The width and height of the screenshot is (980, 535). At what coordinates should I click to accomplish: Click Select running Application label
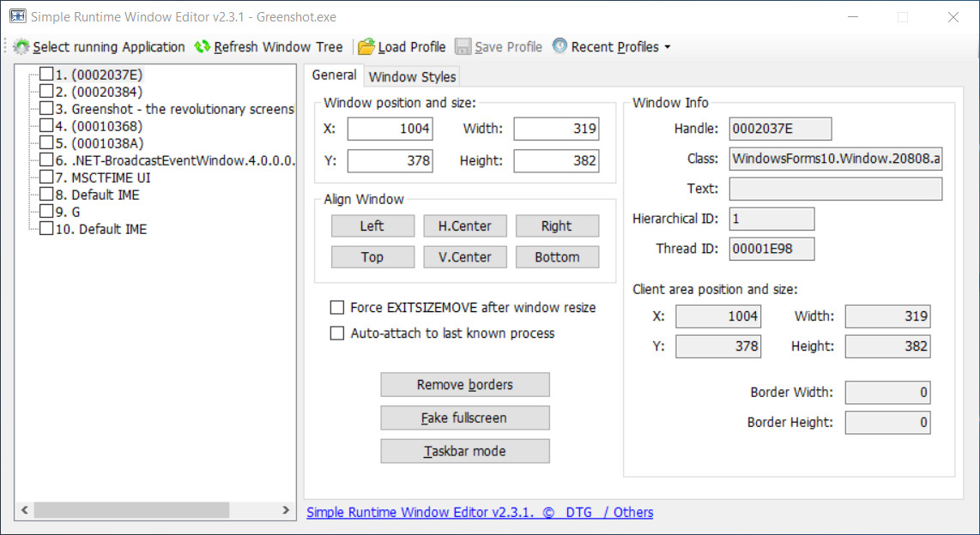click(109, 47)
